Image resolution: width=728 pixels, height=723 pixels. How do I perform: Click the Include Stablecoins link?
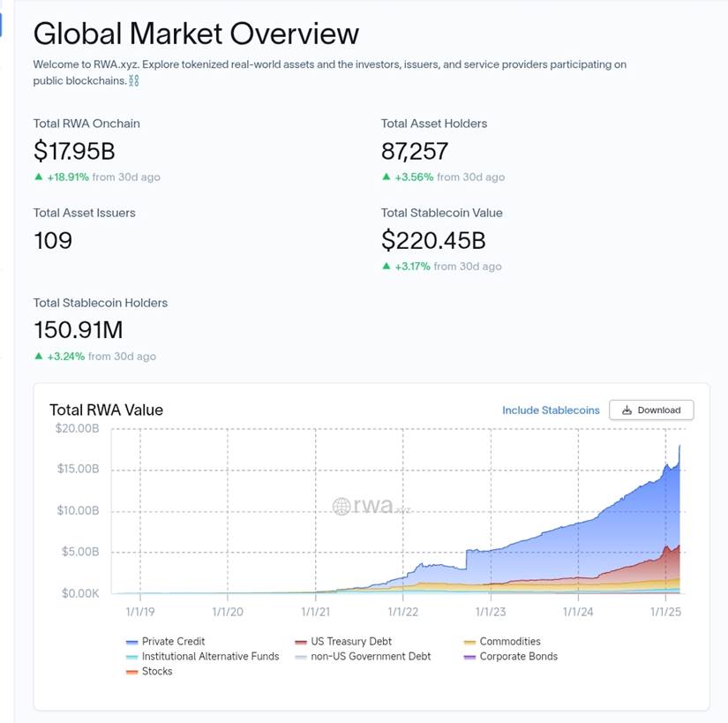click(551, 410)
